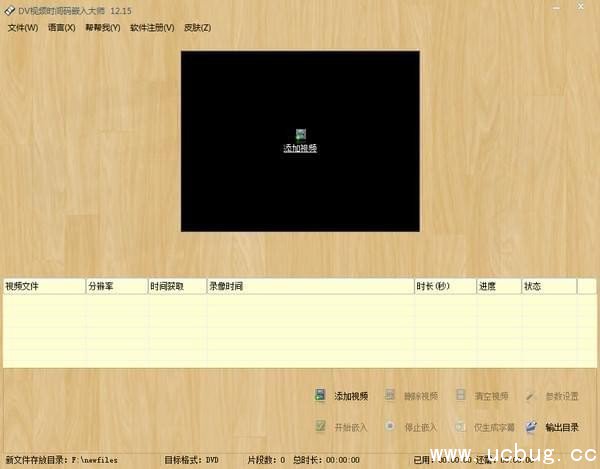
Task: Click the 片段数: 0 status text
Action: point(266,460)
